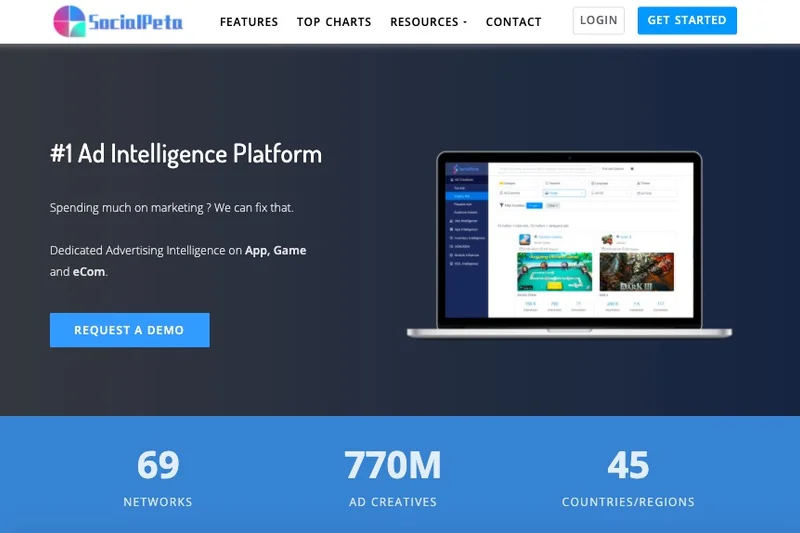The height and width of the screenshot is (533, 800).
Task: Click the SocialPeta wordmark text
Action: coord(134,21)
